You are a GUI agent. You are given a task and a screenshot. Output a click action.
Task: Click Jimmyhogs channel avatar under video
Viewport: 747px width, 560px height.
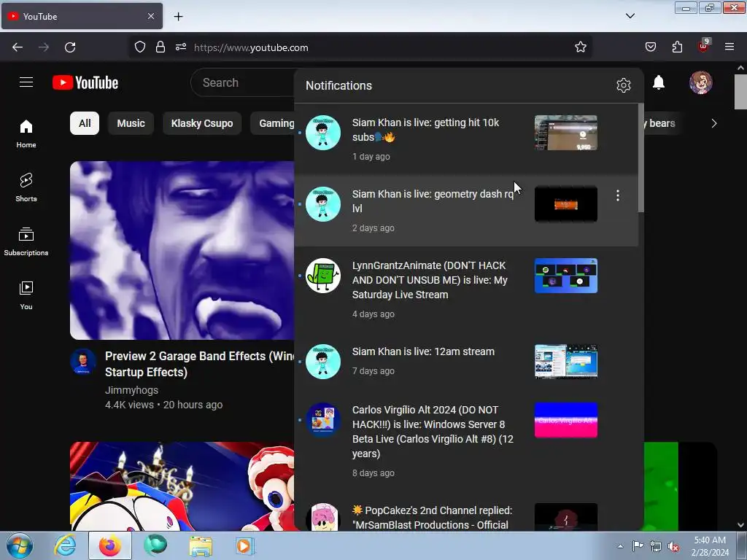click(83, 362)
